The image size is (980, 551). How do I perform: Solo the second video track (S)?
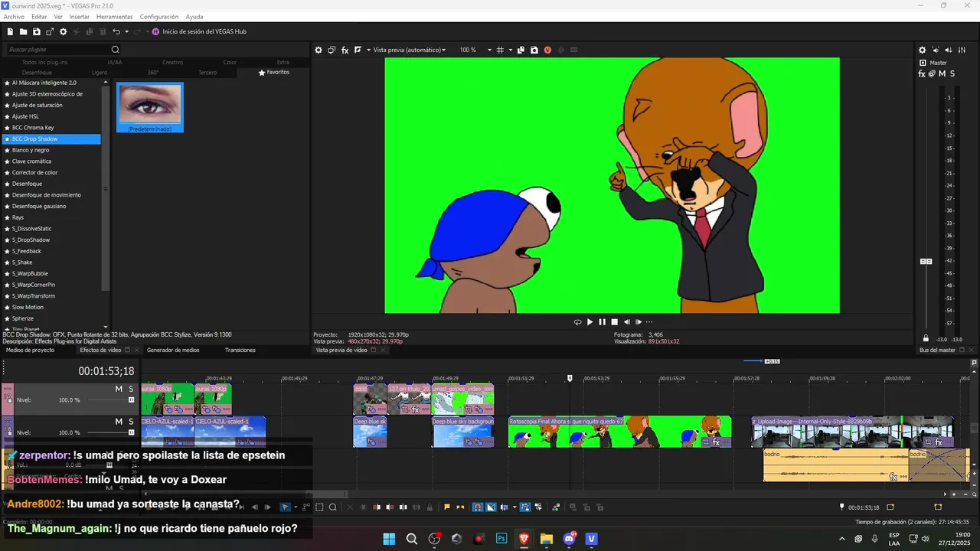pyautogui.click(x=131, y=422)
